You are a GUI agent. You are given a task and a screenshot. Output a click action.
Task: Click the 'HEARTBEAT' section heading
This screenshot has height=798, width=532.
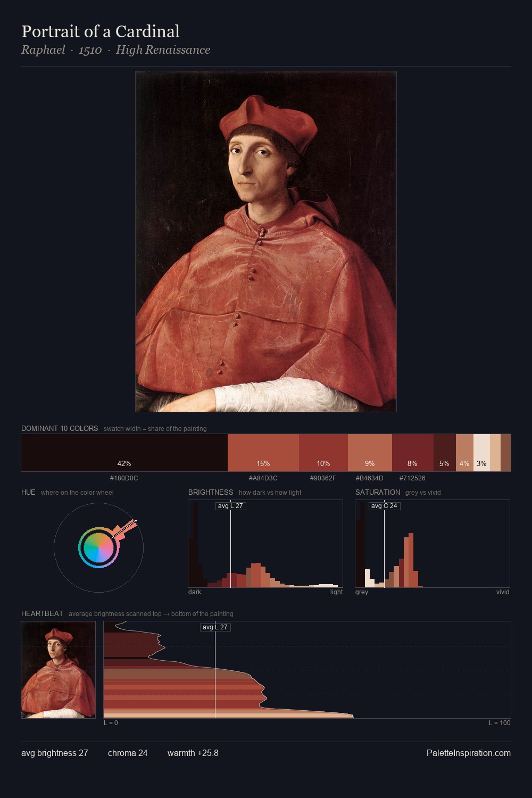[x=42, y=613]
